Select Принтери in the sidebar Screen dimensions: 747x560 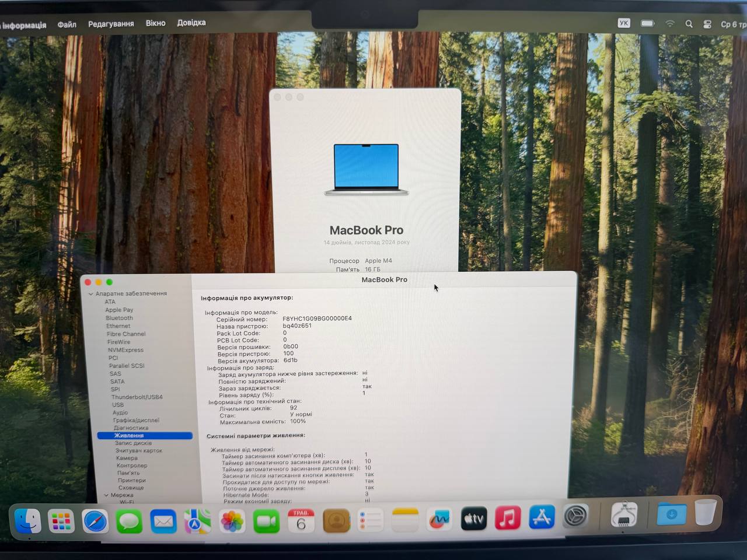[131, 480]
